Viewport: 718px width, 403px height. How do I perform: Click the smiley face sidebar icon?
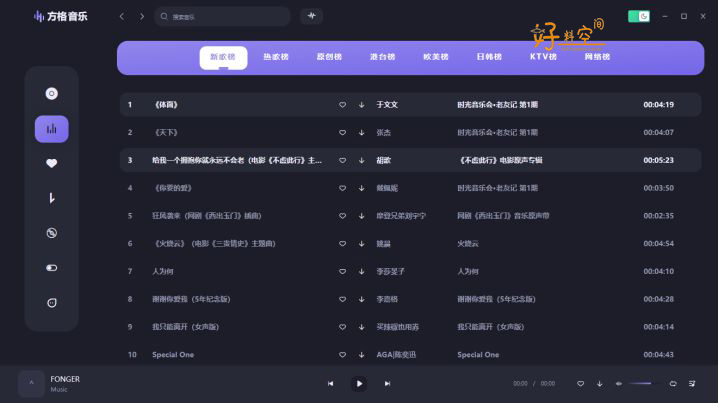pyautogui.click(x=52, y=302)
